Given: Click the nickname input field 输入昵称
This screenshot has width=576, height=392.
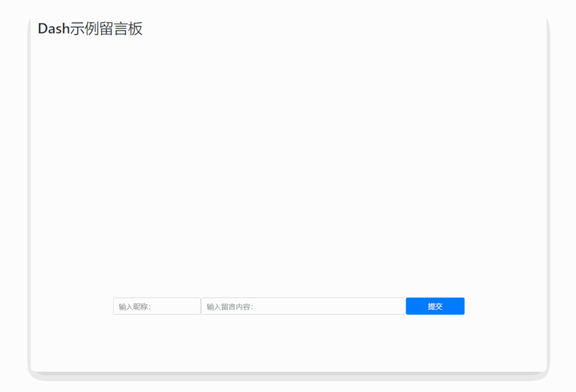Looking at the screenshot, I should point(157,306).
